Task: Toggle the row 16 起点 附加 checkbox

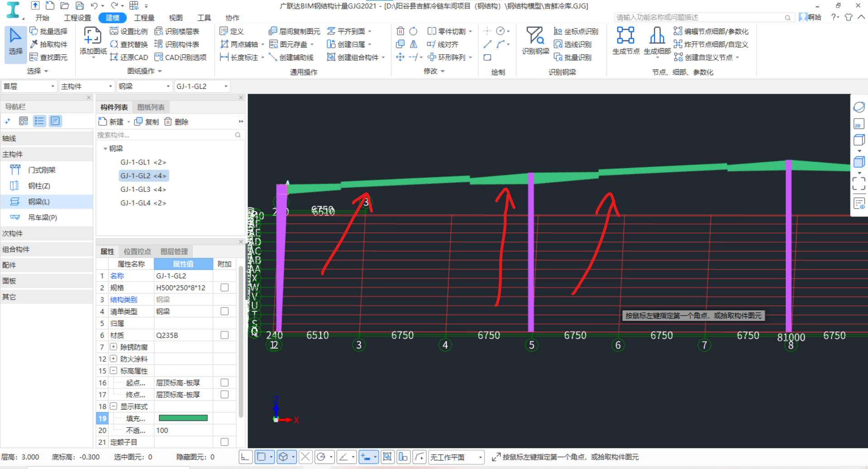Action: [x=224, y=383]
